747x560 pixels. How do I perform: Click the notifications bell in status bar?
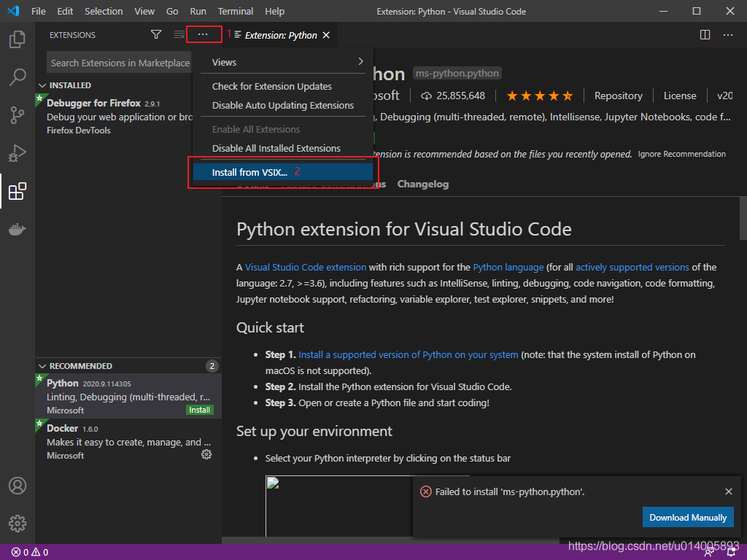coord(731,553)
